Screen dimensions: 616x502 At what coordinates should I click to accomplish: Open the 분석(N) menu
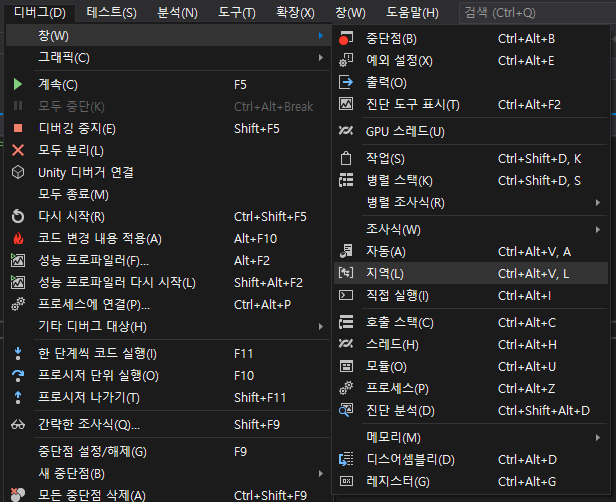(177, 13)
